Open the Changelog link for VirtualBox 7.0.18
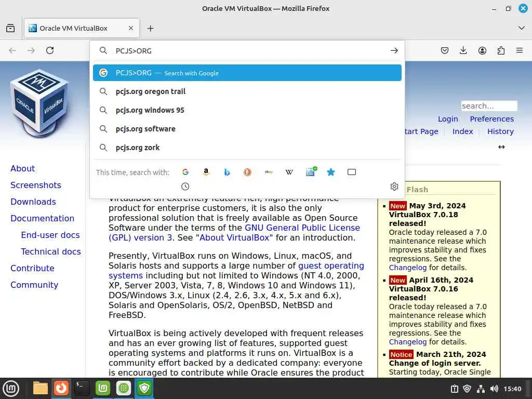This screenshot has height=399, width=532. (407, 268)
